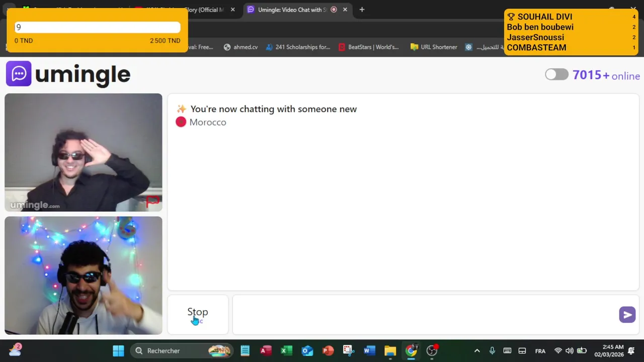Viewport: 644px width, 362px height.
Task: Launch Microsoft Word from taskbar
Action: pyautogui.click(x=369, y=351)
